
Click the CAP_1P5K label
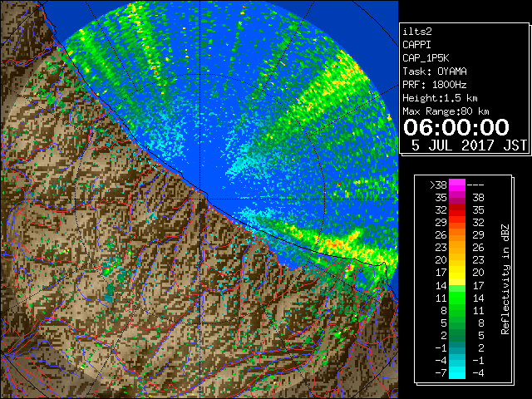426,58
